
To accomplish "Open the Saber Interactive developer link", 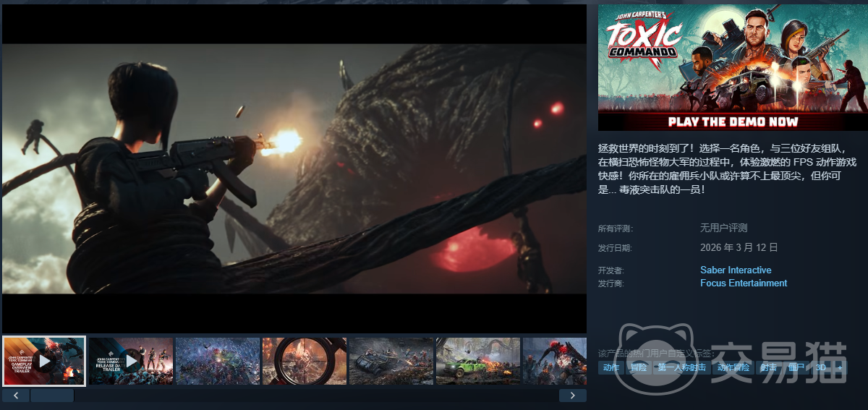I will click(736, 270).
